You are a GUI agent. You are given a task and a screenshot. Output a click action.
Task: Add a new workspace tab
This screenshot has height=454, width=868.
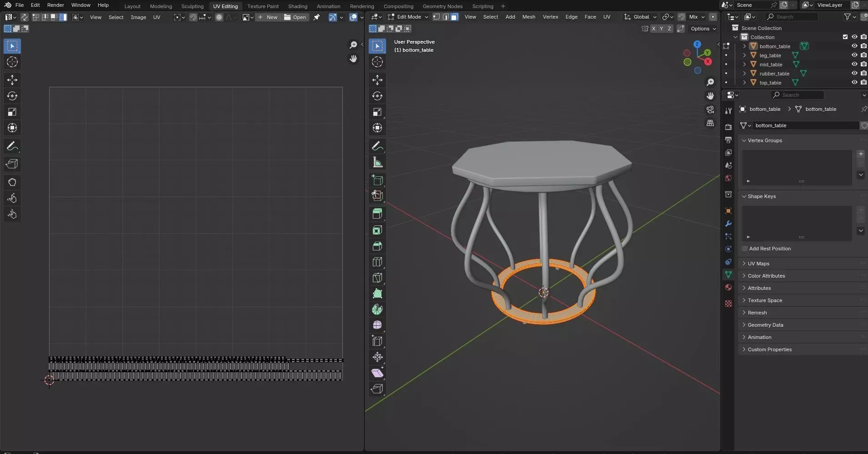tap(503, 6)
